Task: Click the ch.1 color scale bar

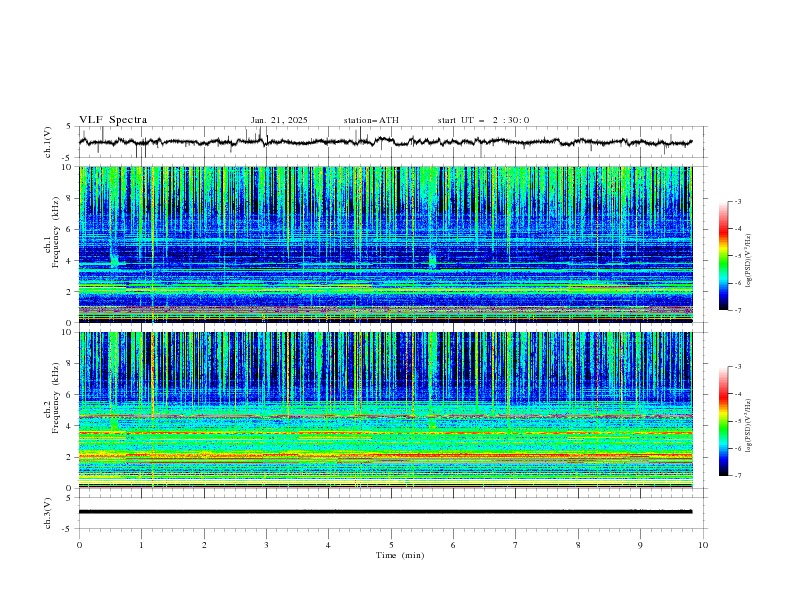Action: 724,256
